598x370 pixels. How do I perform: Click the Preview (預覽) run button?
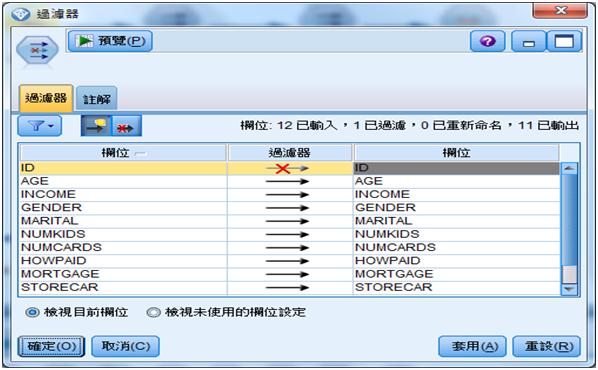click(110, 41)
